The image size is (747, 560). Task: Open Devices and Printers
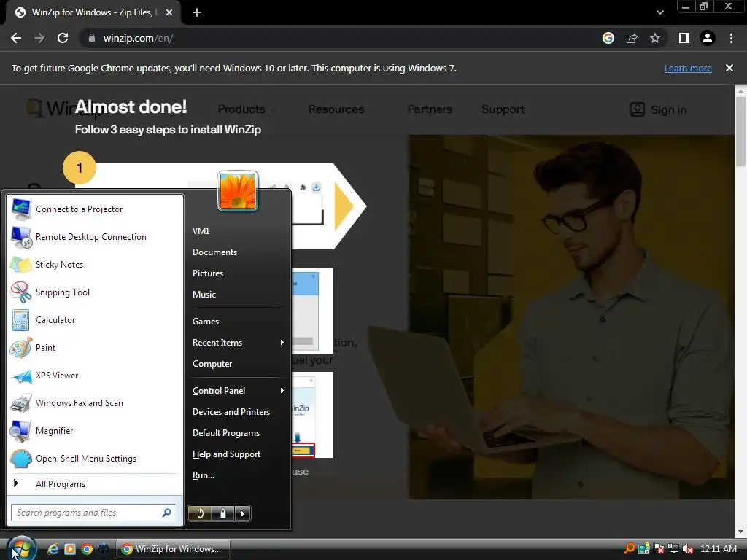coord(239,412)
